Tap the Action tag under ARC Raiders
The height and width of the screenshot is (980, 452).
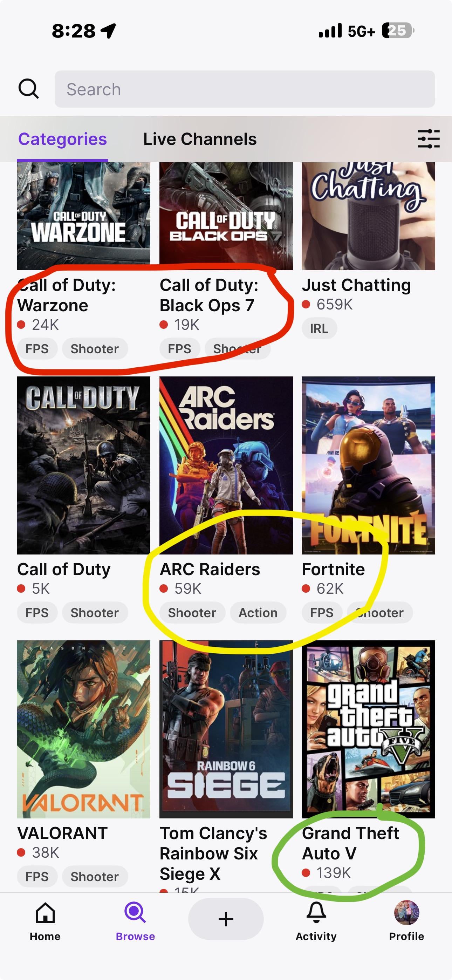(x=258, y=613)
